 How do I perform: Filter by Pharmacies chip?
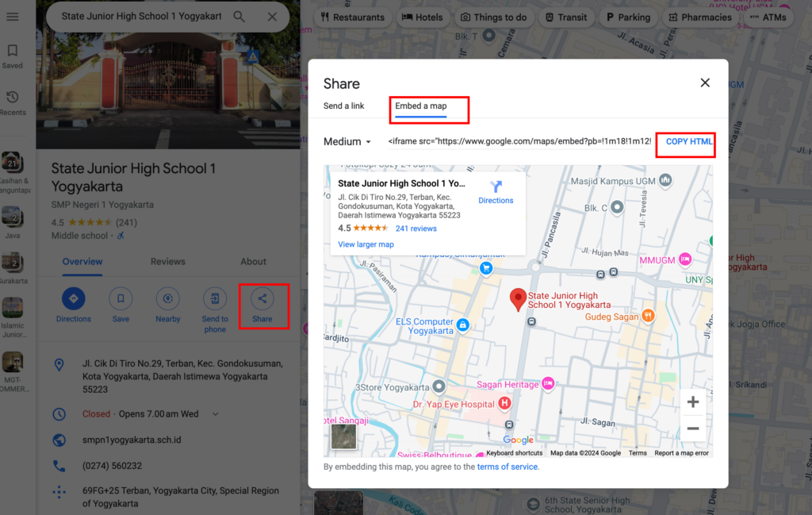(700, 17)
